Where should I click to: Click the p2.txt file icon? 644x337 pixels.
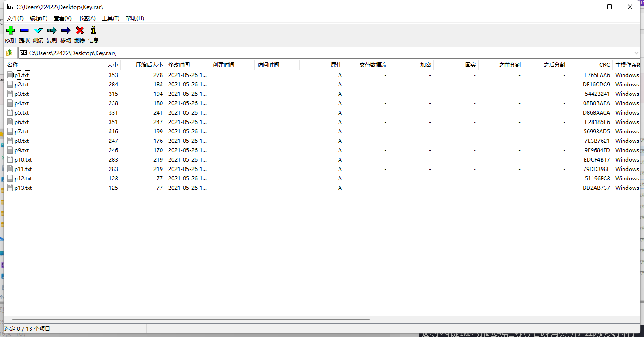[10, 85]
